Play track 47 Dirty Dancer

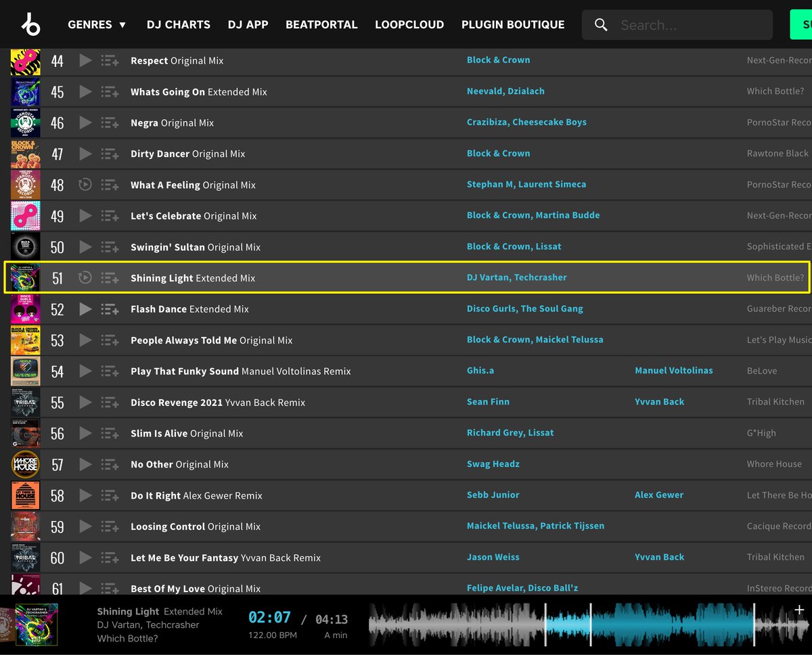[85, 154]
